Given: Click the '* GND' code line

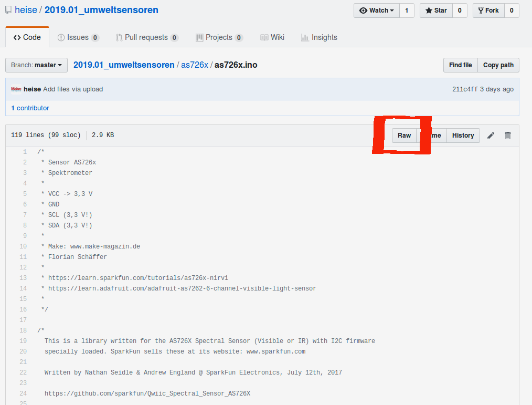Looking at the screenshot, I should (50, 204).
